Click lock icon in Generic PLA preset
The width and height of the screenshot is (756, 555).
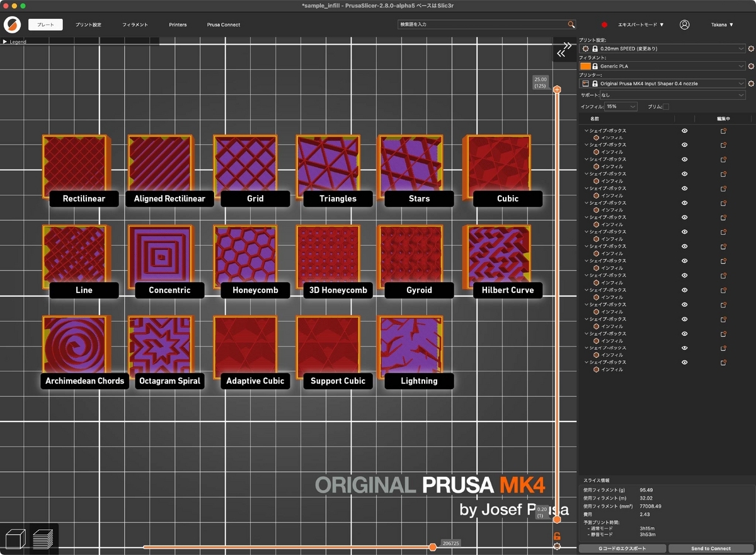(595, 66)
